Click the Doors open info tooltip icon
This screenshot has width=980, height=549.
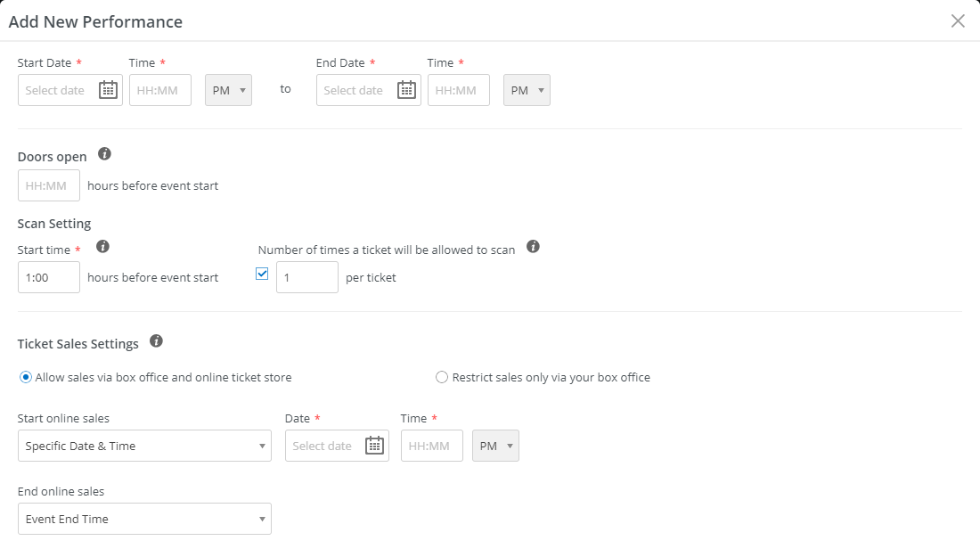point(104,152)
